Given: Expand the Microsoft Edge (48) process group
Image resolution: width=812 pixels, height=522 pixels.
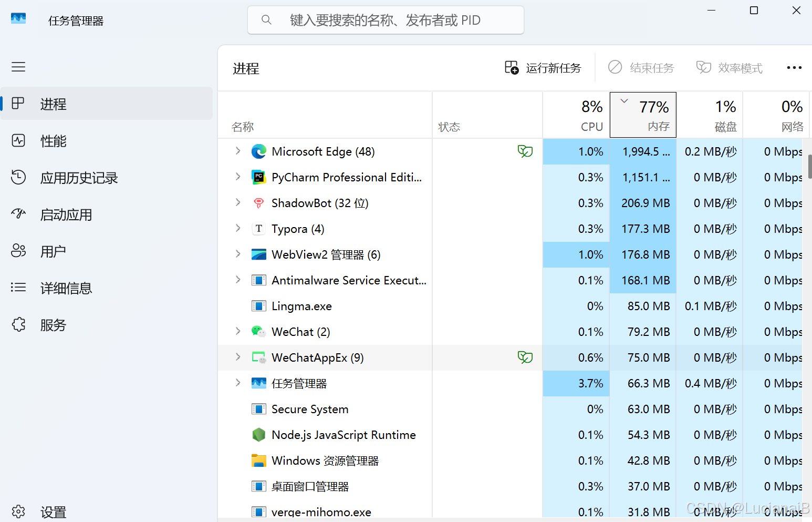Looking at the screenshot, I should tap(238, 151).
